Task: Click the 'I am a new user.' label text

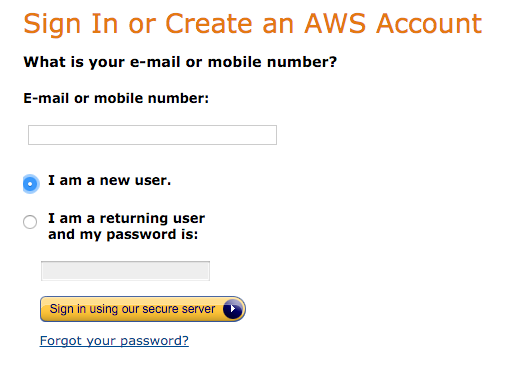Action: (x=109, y=180)
